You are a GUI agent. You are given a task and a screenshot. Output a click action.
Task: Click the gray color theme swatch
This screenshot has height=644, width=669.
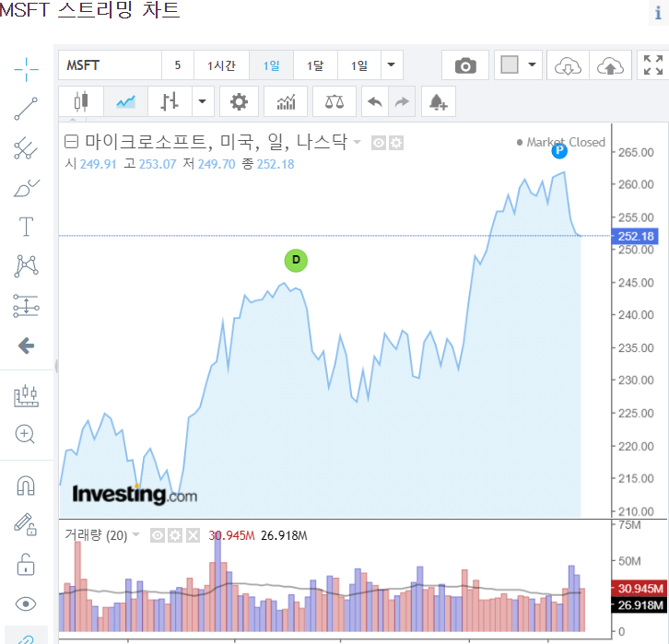click(510, 64)
